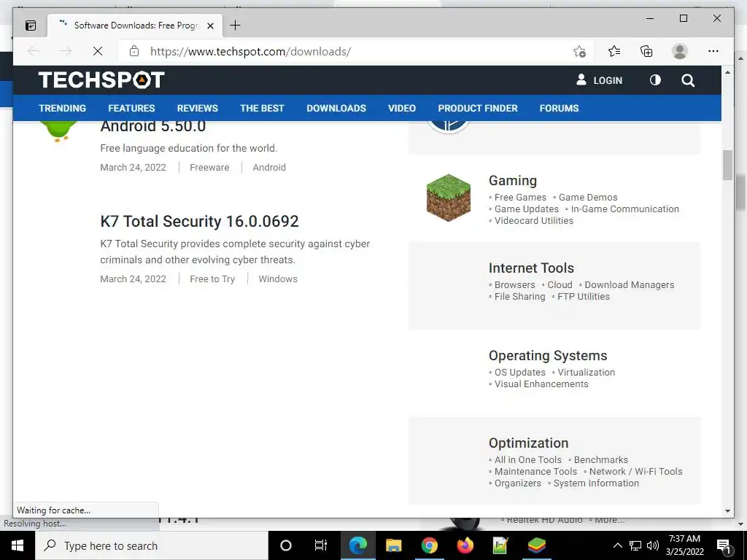The height and width of the screenshot is (560, 747).
Task: Launch Google Chrome from taskbar
Action: (x=429, y=545)
